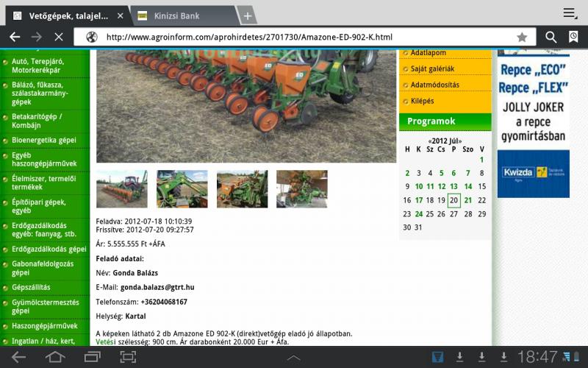Select calendar day 20

coord(453,200)
